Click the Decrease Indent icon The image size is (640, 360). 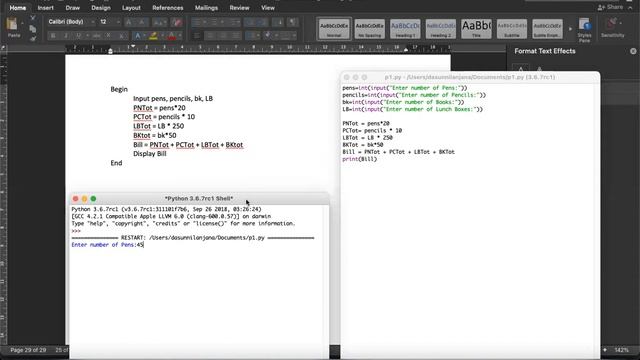coord(250,22)
